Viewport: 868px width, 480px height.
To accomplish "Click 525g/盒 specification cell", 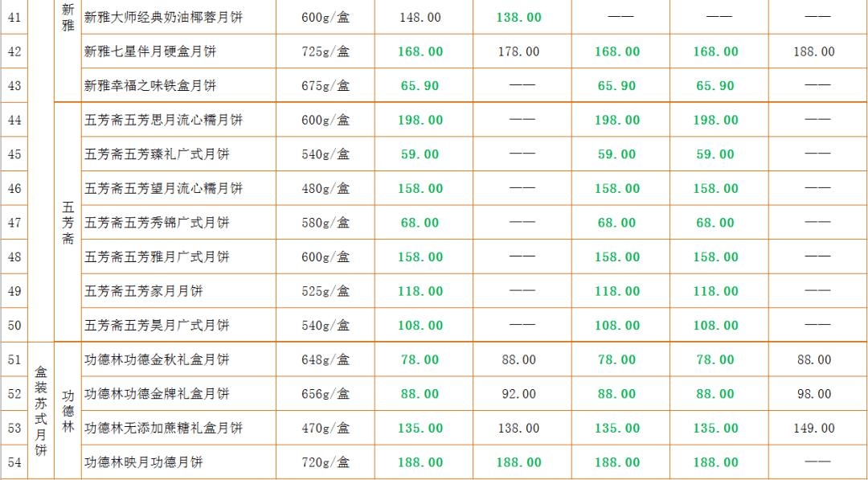I will [x=325, y=291].
